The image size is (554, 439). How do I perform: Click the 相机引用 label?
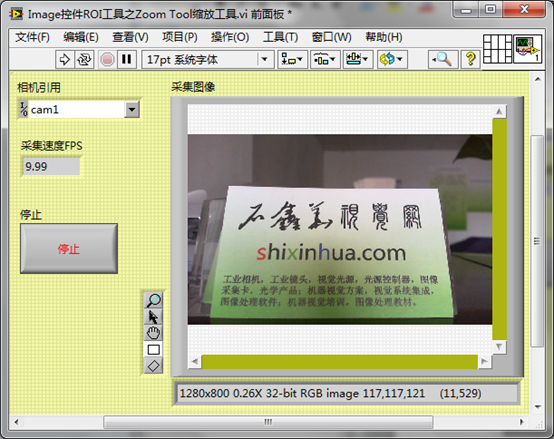39,87
